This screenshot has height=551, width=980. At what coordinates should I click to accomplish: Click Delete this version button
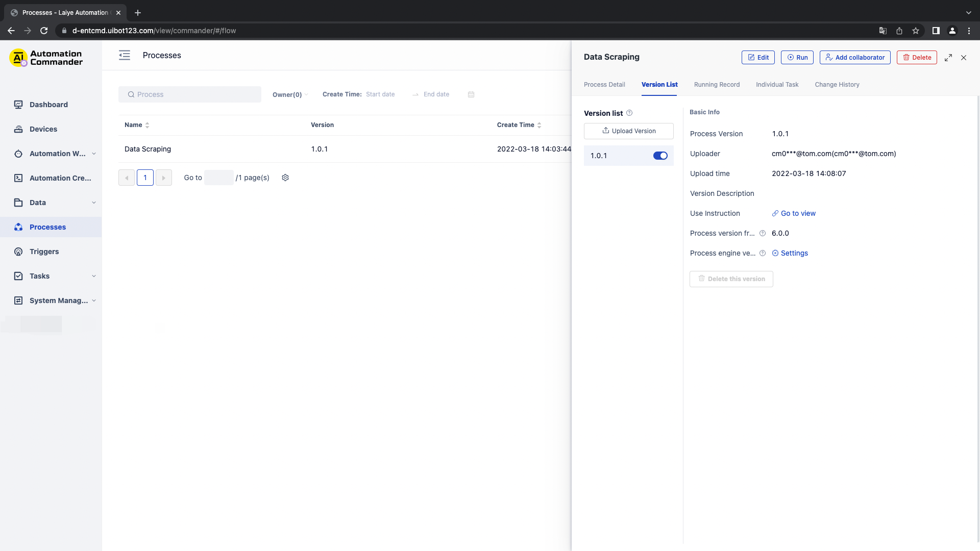click(731, 279)
